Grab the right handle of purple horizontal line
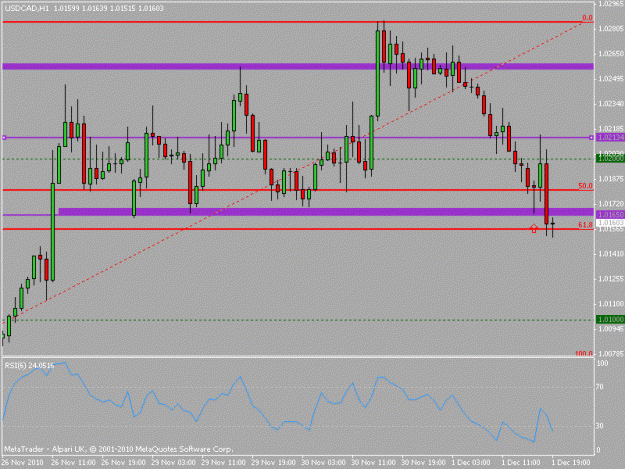 tap(591, 137)
